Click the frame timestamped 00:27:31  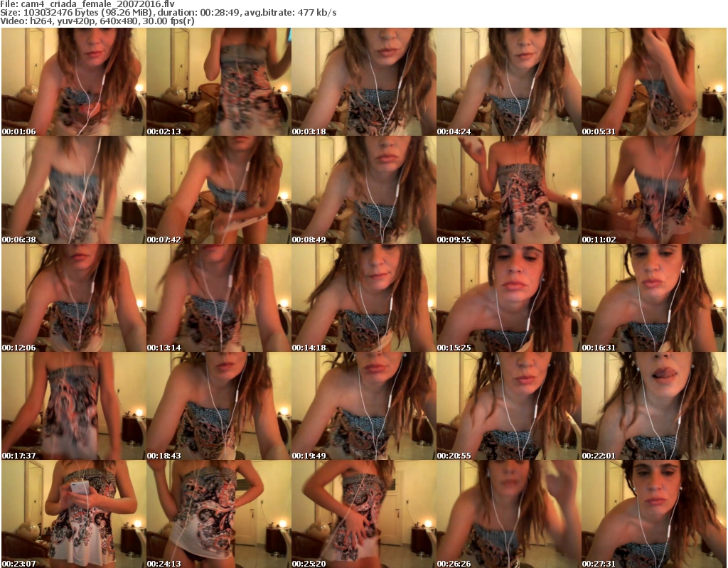click(x=654, y=514)
